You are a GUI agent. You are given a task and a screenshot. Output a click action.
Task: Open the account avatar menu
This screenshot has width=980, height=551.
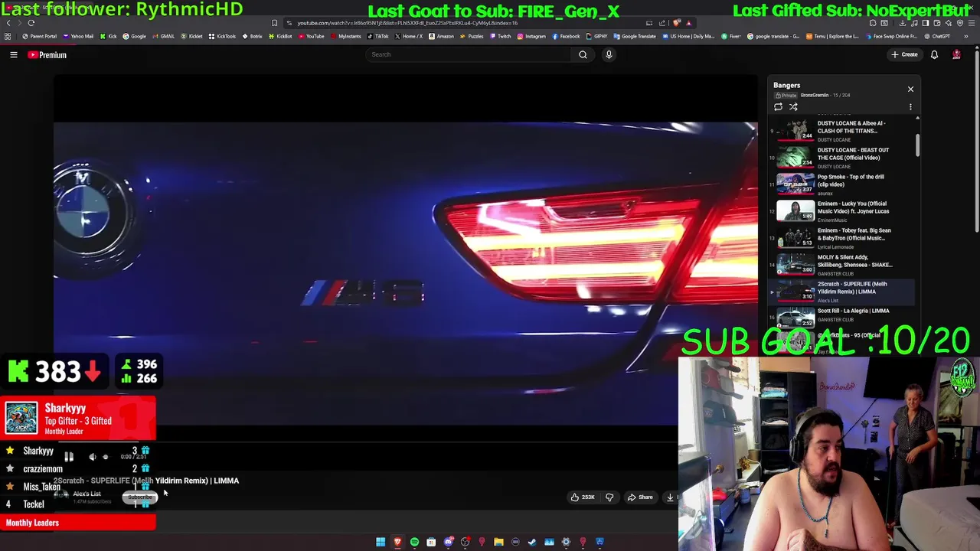956,54
